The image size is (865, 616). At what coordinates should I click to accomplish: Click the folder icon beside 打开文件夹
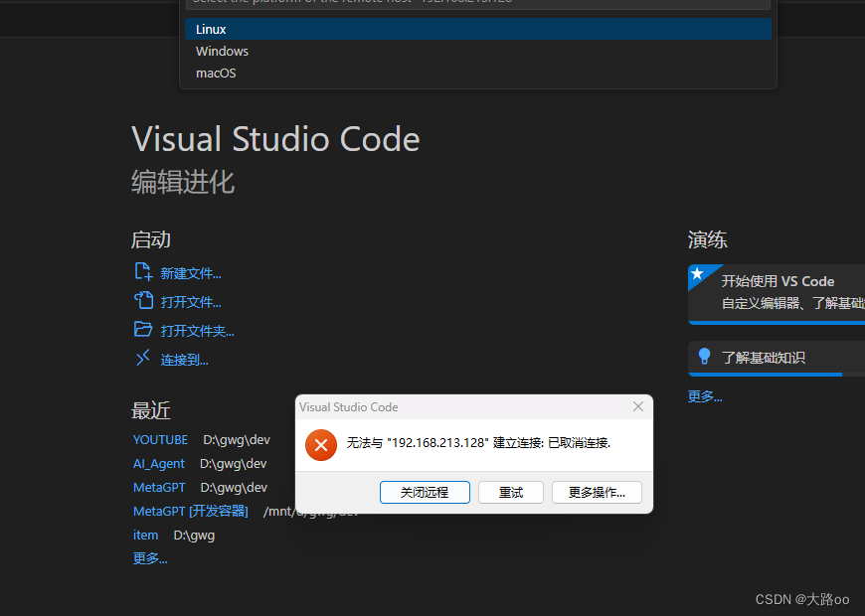[143, 329]
